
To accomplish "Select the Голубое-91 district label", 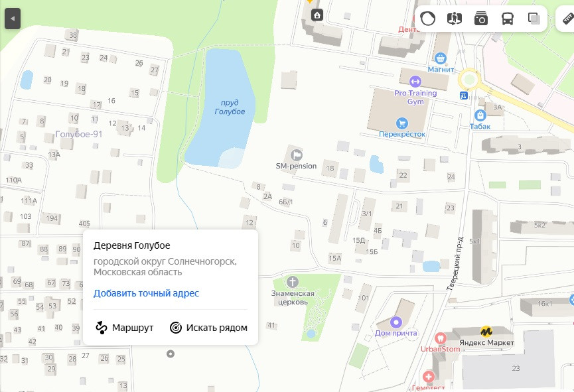I will [79, 135].
